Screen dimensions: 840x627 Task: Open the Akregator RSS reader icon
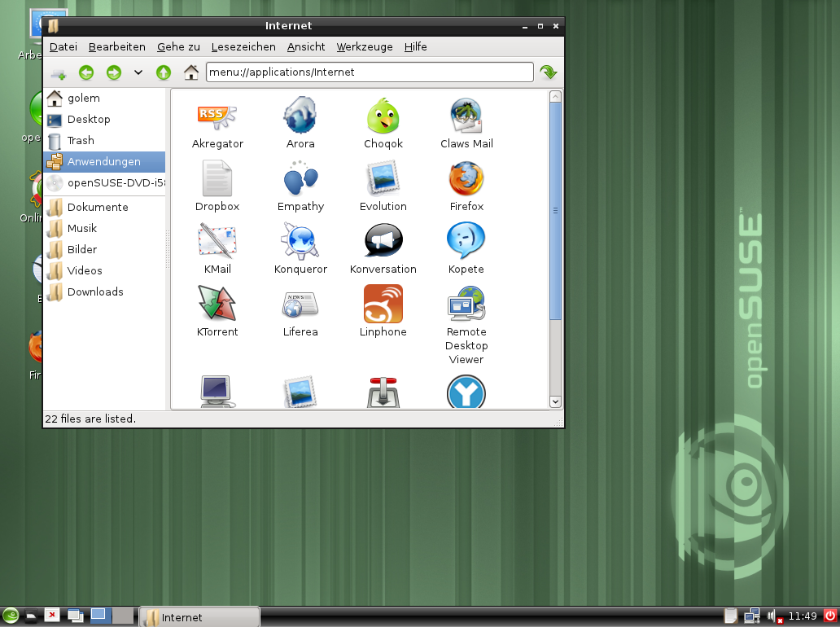tap(217, 116)
